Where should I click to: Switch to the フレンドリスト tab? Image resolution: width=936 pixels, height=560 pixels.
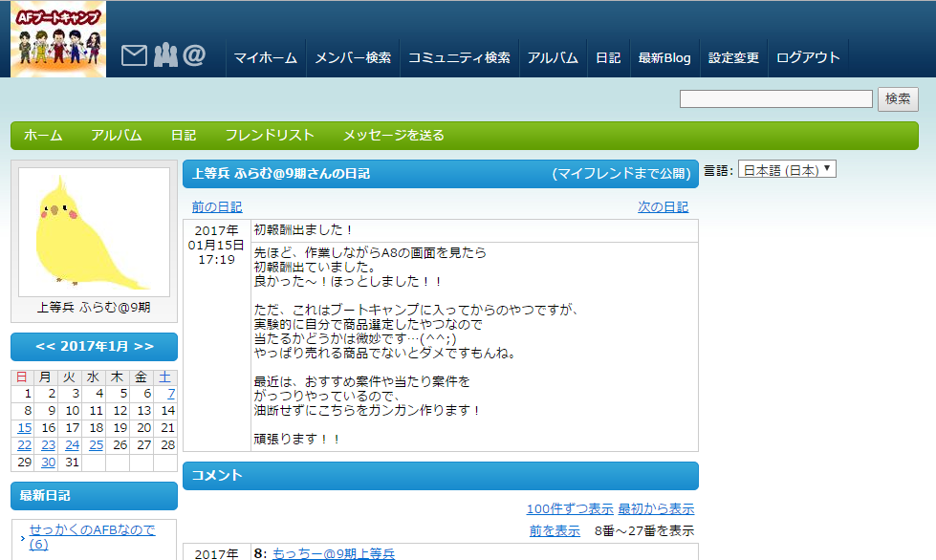pyautogui.click(x=270, y=136)
